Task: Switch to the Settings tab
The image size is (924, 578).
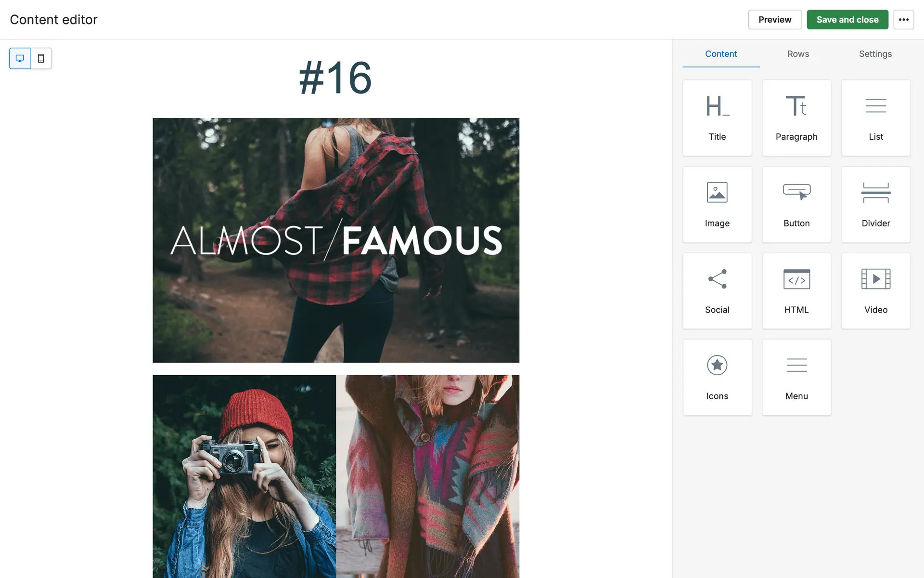Action: [875, 54]
